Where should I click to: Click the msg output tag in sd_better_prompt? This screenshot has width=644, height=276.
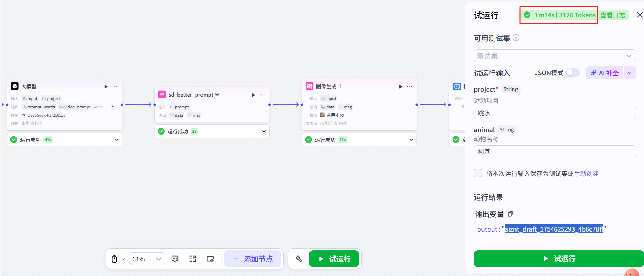tap(194, 115)
